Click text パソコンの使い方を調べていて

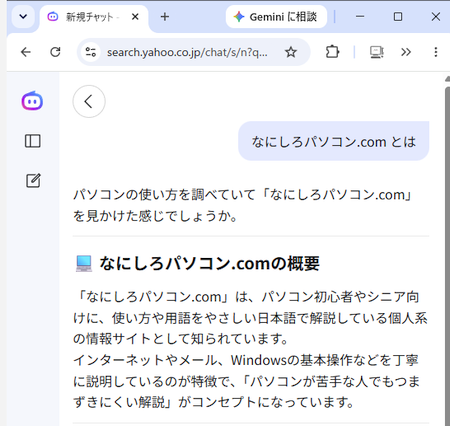(164, 195)
